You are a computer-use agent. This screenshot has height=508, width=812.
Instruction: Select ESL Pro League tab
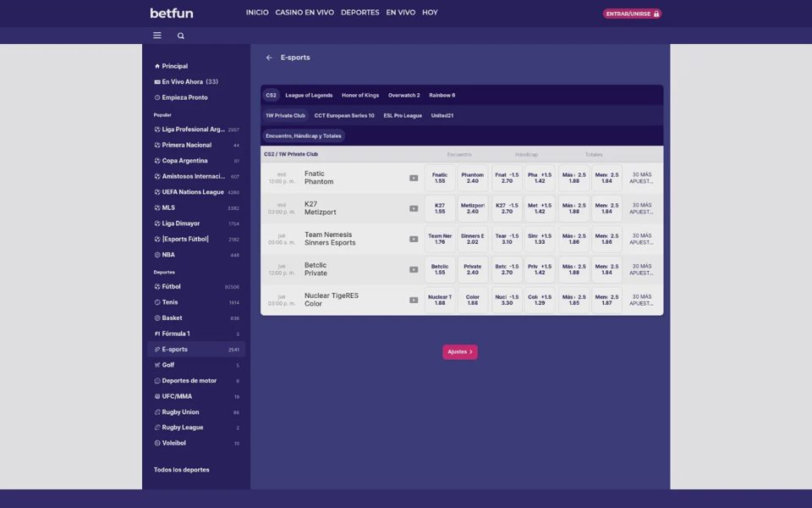(x=403, y=116)
